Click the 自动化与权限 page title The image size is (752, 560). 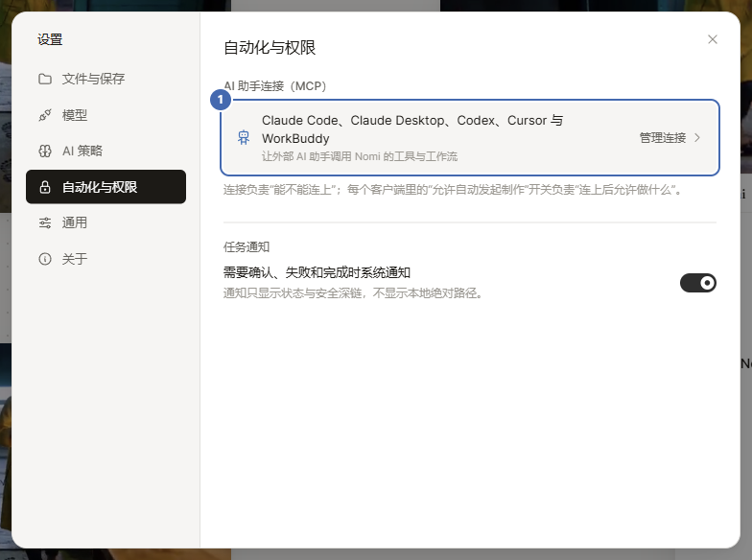click(x=270, y=48)
